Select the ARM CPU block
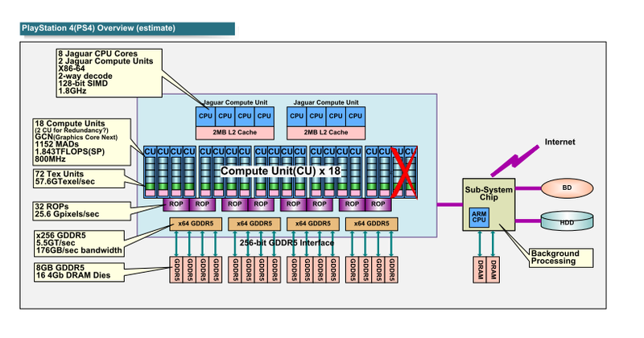This screenshot has width=644, height=338. click(479, 217)
